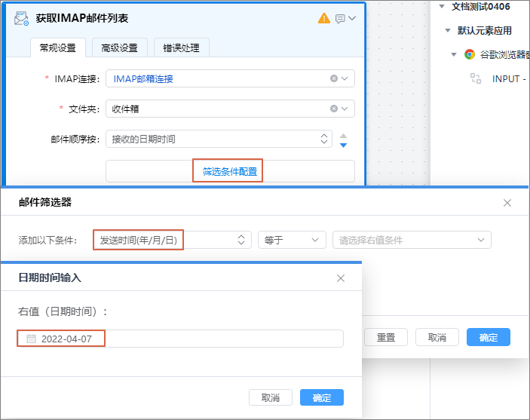Screen dimensions: 530x420
Task: Toggle the mail sort order arrows
Action: (x=343, y=140)
